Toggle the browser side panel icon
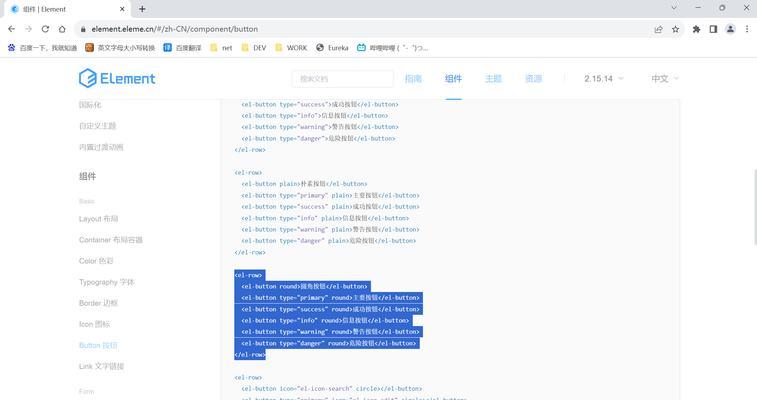 coord(713,29)
